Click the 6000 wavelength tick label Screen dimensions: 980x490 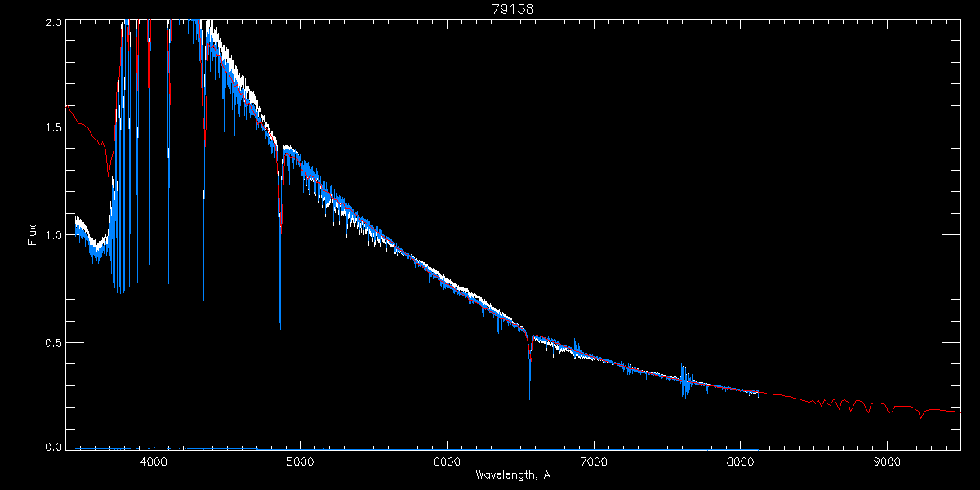coord(447,461)
